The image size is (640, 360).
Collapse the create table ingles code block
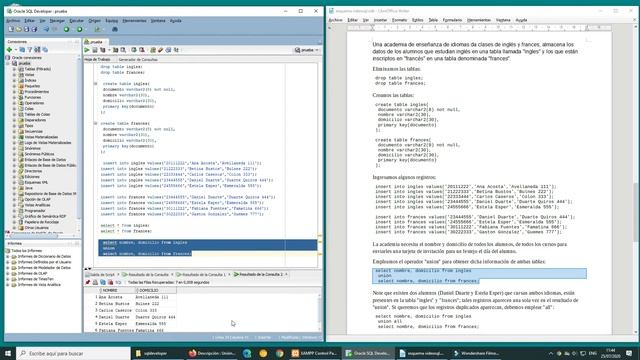pos(96,84)
